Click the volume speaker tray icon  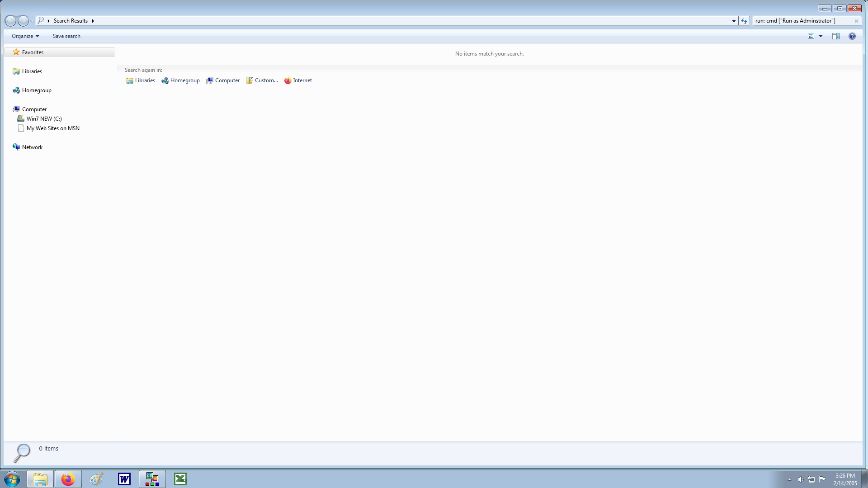pyautogui.click(x=801, y=479)
